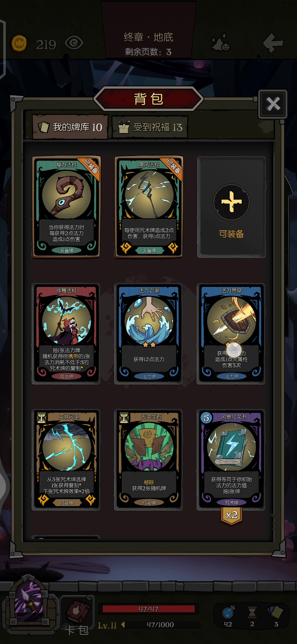Select the 飓风法杖 equipment card

point(149,207)
